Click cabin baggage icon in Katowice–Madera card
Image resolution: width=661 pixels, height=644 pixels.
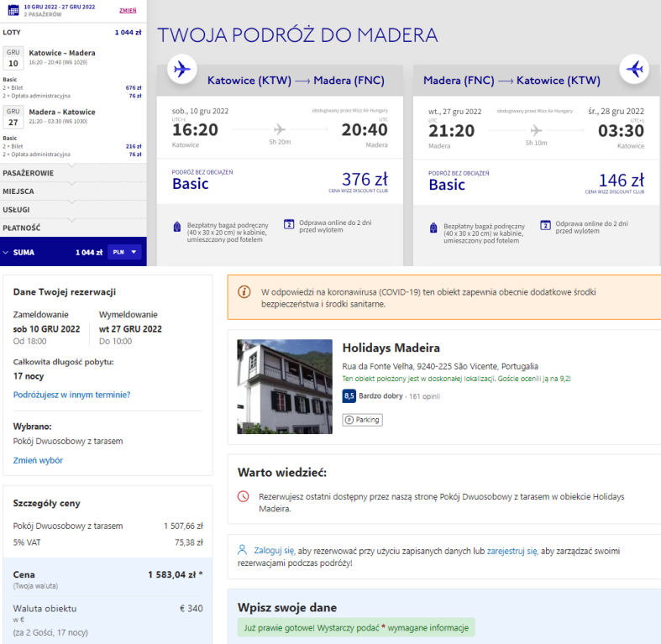(177, 228)
